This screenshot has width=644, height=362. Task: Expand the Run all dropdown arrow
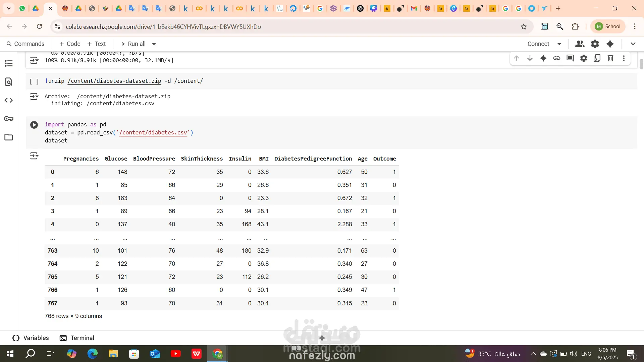pyautogui.click(x=154, y=44)
